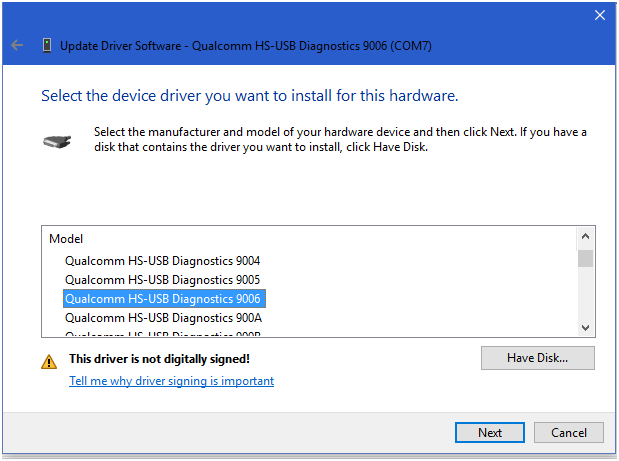This screenshot has height=461, width=619.
Task: Click the hardware connector icon
Action: click(58, 141)
